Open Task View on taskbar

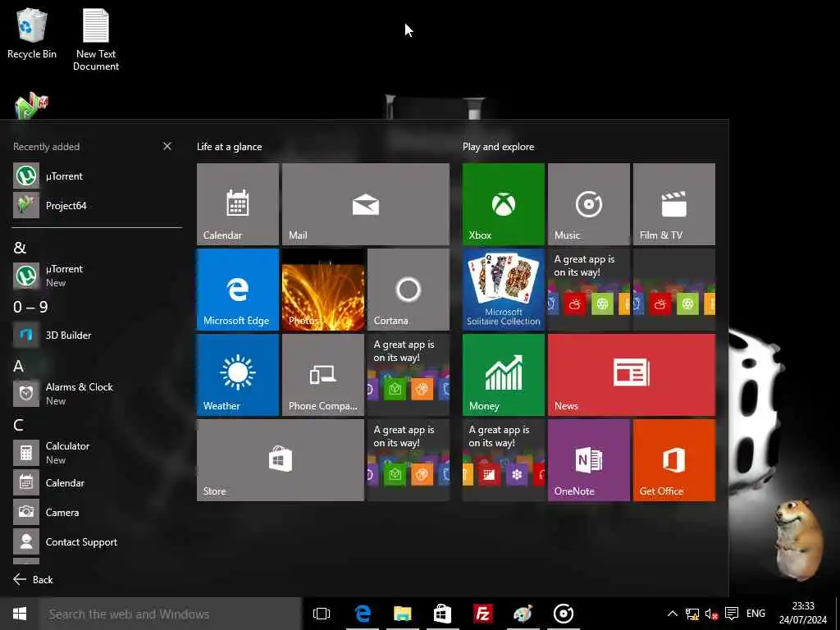[x=322, y=614]
